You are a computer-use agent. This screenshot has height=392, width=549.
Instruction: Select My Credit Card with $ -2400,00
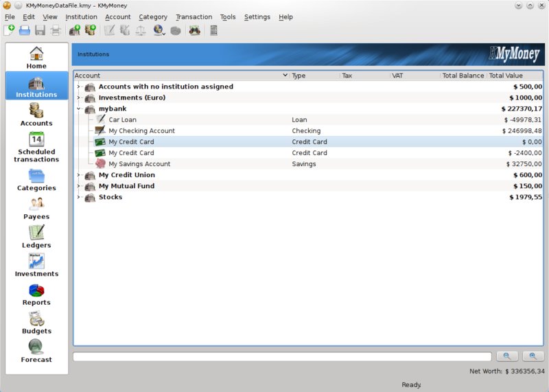(308, 152)
